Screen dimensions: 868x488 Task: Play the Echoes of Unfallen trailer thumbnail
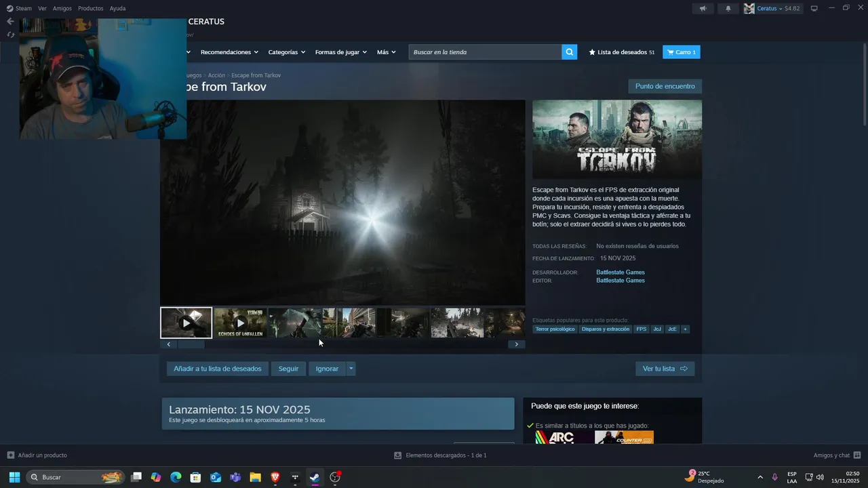240,323
